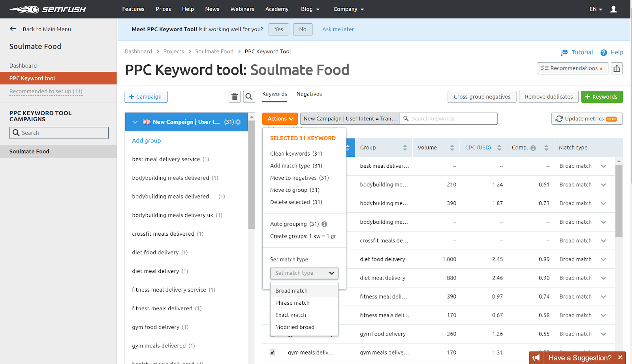632x364 pixels.
Task: Click the megaphone suggestion icon
Action: click(x=536, y=358)
